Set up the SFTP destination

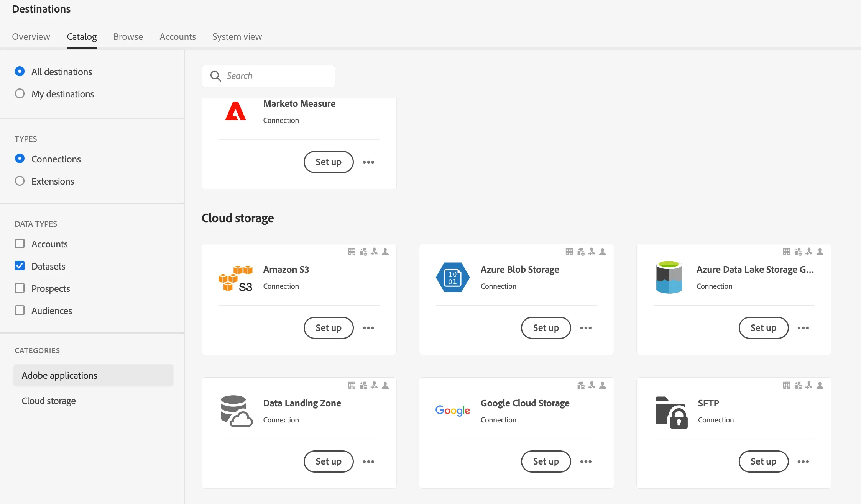pos(763,461)
